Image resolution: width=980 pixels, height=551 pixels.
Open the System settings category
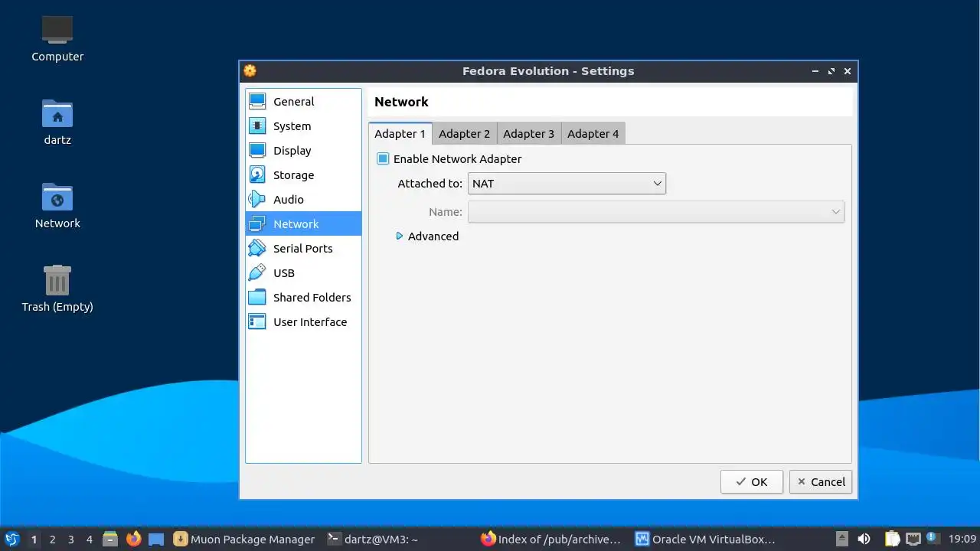(303, 126)
